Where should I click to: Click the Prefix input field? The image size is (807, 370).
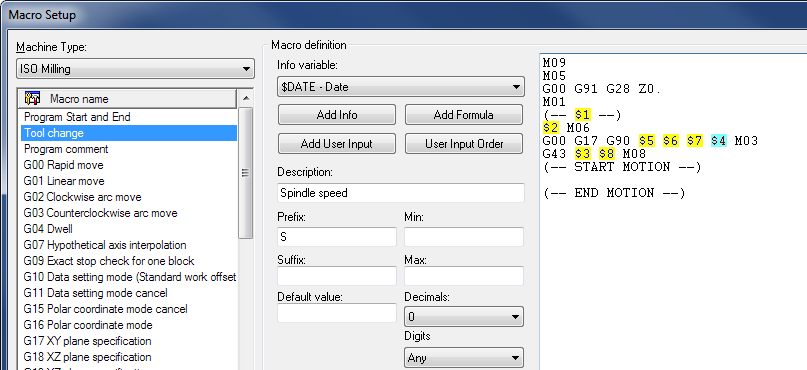[x=337, y=237]
